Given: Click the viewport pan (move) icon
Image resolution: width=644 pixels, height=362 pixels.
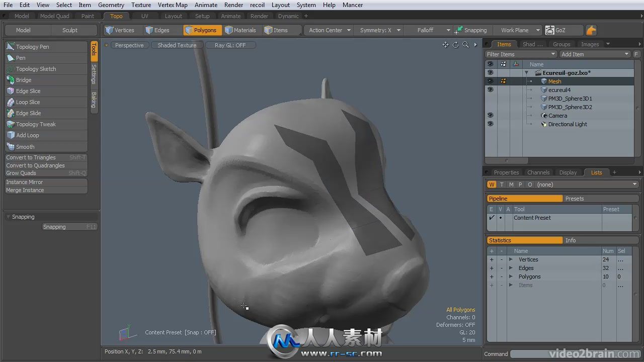Looking at the screenshot, I should tap(445, 45).
